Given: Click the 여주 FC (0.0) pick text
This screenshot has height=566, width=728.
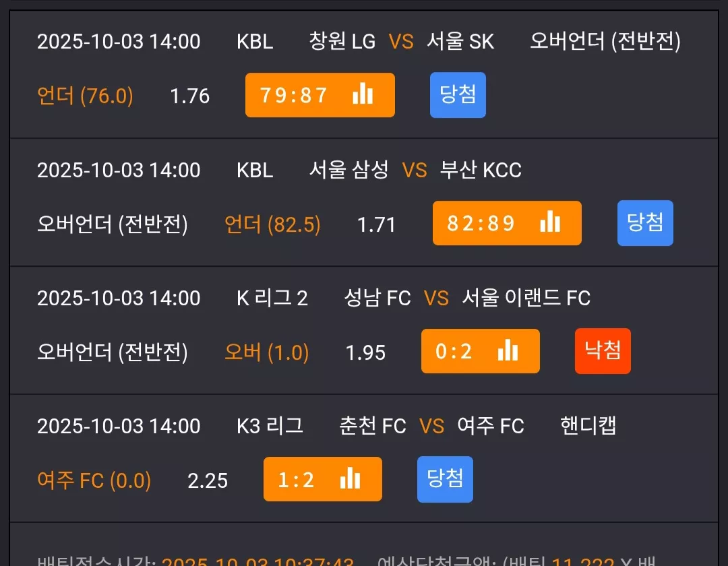Looking at the screenshot, I should click(x=94, y=480).
